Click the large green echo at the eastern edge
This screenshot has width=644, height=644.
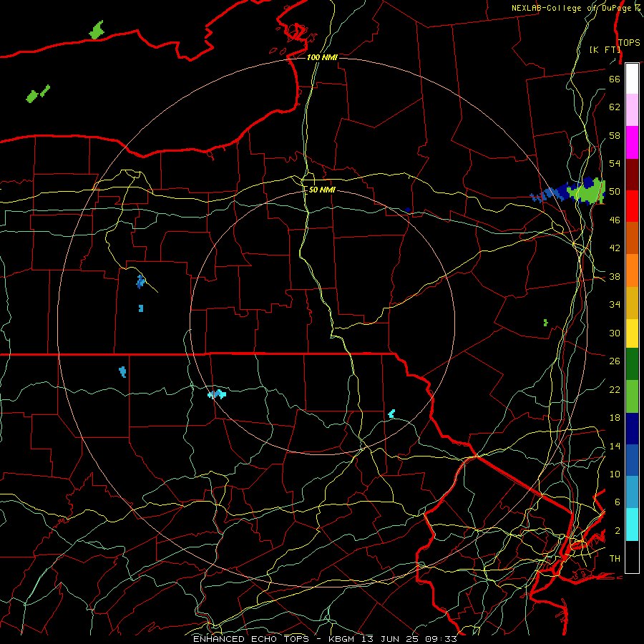(x=590, y=190)
